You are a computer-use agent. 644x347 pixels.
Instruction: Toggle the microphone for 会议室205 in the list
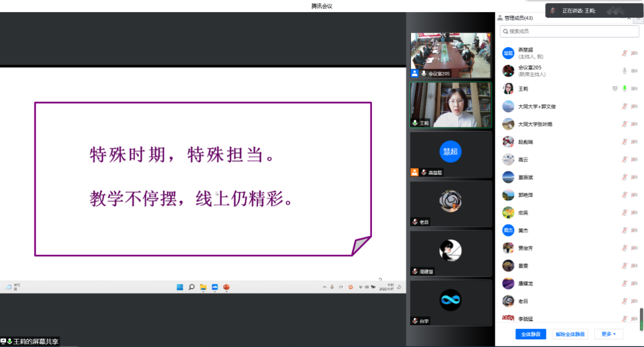point(625,71)
